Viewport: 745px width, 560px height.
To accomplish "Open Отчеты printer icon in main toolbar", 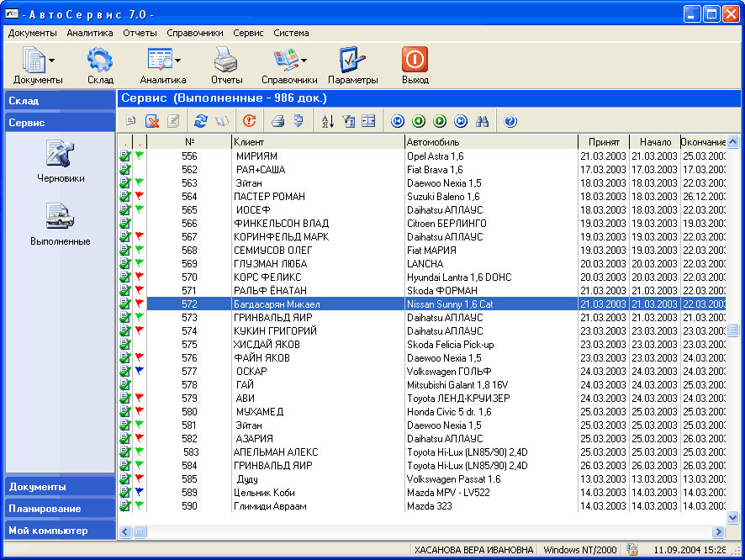I will [225, 61].
